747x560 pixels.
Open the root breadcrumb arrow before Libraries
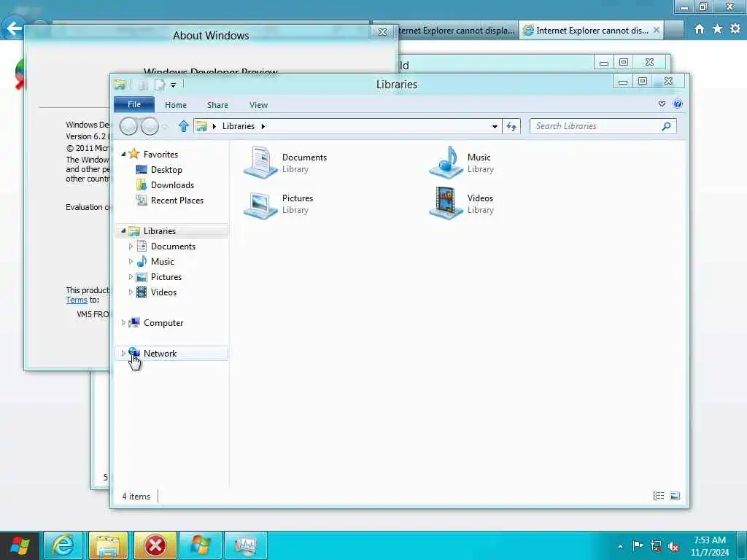tap(214, 126)
